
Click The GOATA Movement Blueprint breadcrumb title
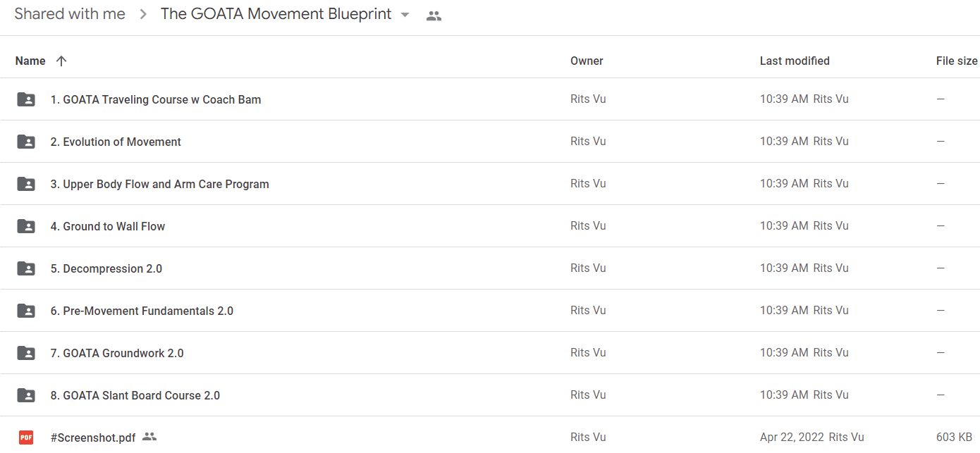(276, 14)
